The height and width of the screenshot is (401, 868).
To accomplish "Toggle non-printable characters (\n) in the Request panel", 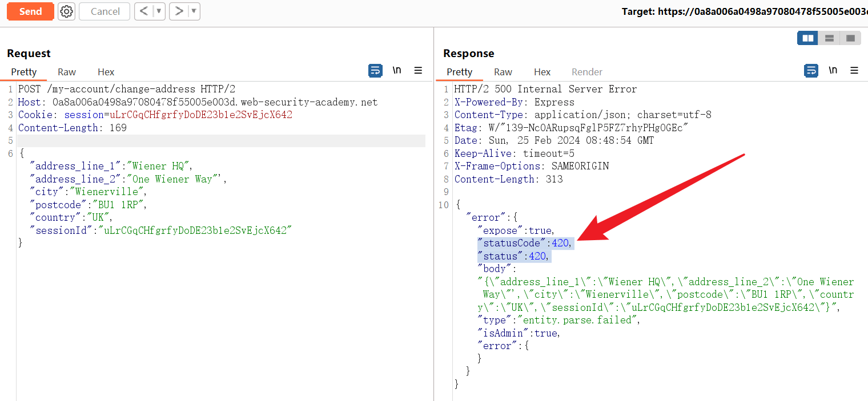I will point(397,71).
